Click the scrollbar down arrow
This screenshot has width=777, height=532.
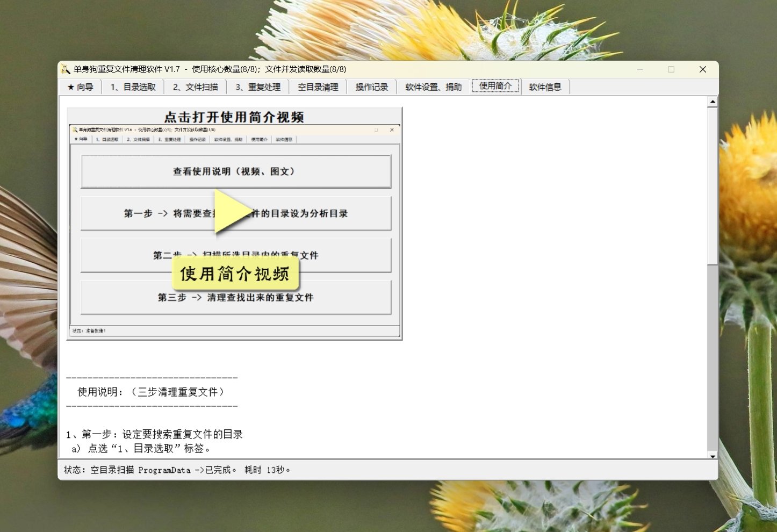(x=713, y=456)
